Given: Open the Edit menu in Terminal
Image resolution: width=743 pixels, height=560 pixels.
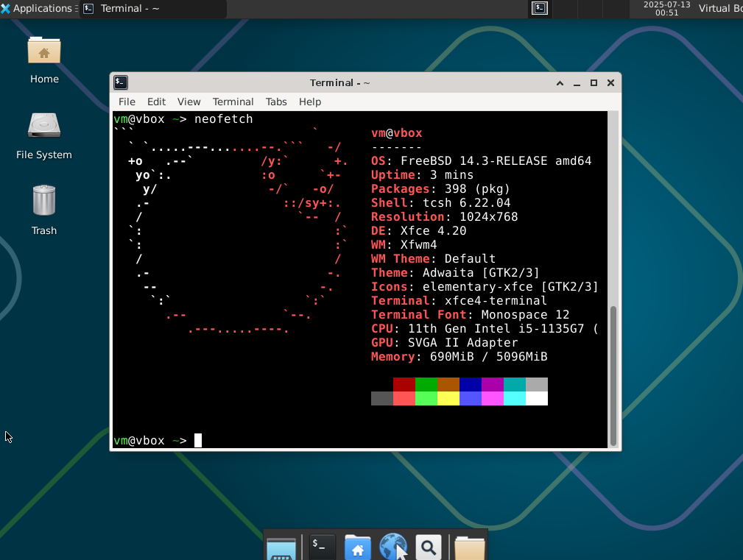Looking at the screenshot, I should pos(156,102).
